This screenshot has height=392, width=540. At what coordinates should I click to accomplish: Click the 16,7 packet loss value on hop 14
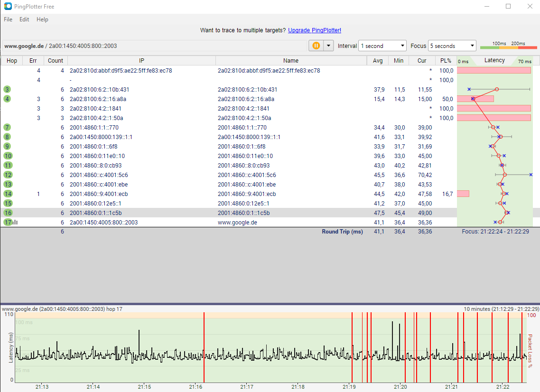pos(447,194)
